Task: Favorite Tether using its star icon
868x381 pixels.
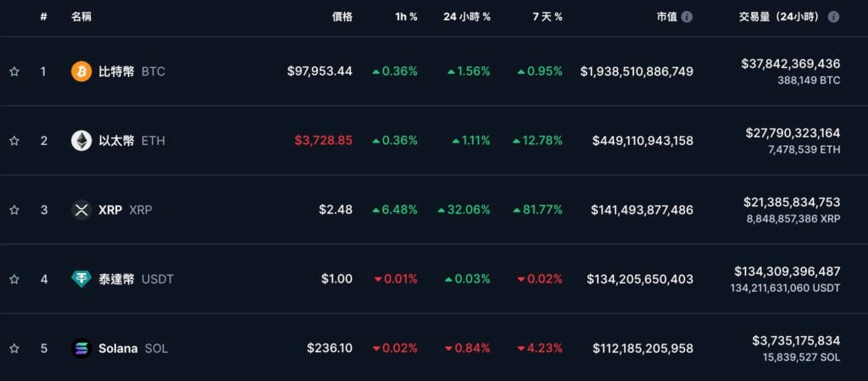Action: point(14,279)
